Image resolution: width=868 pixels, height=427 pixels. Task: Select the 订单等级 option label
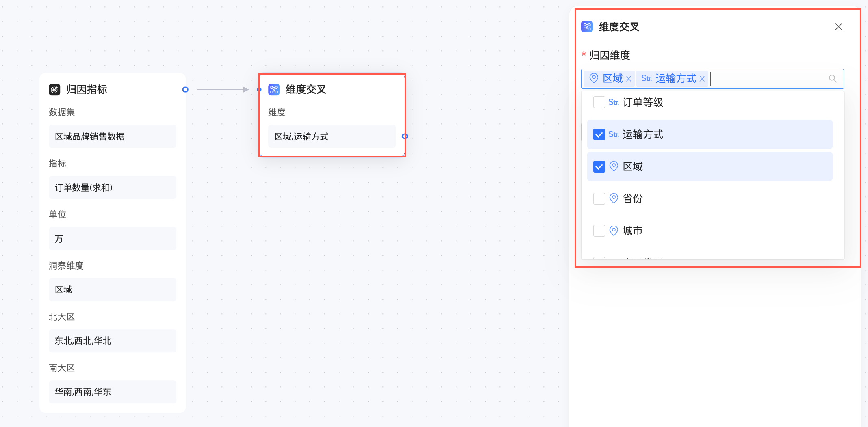point(643,102)
